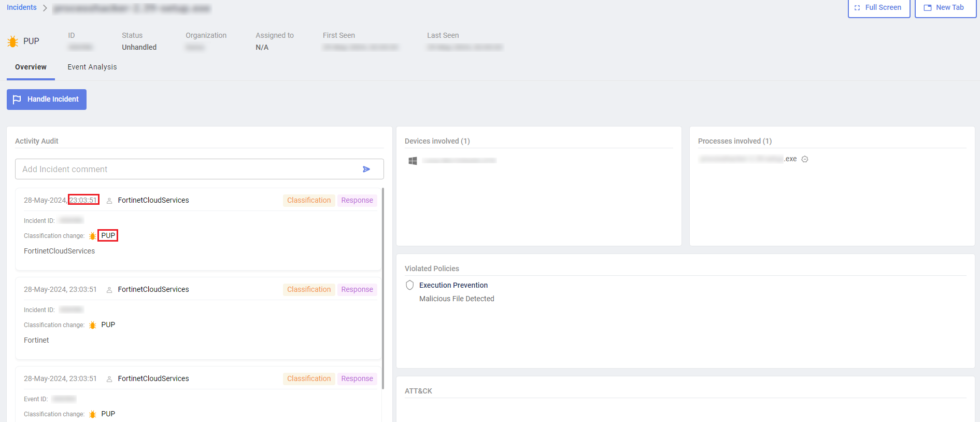
Task: Click the Full Screen expand icon
Action: [x=857, y=8]
